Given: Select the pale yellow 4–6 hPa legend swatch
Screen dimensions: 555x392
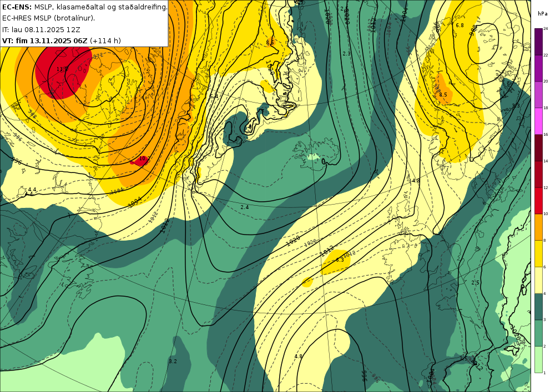Looking at the screenshot, I should pos(538,279).
